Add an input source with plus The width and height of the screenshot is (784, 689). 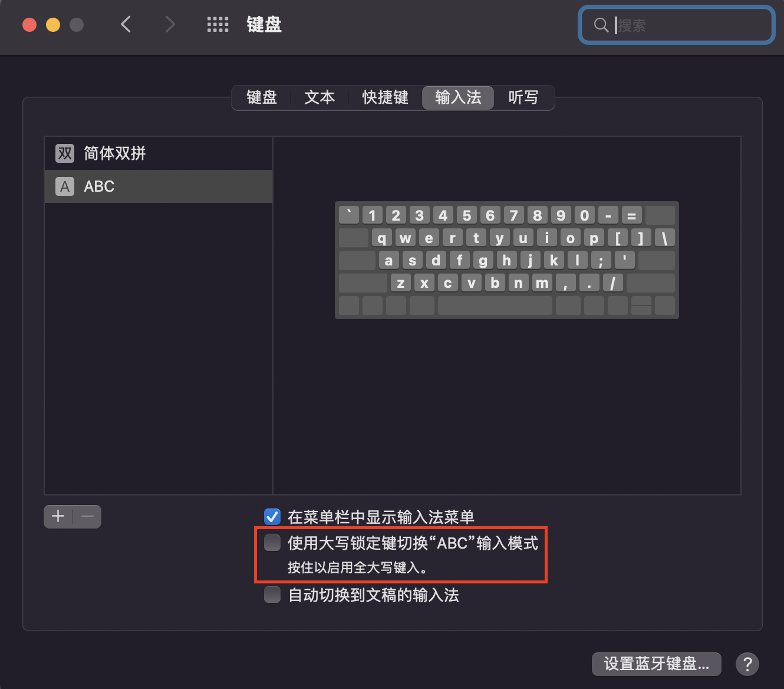tap(58, 516)
